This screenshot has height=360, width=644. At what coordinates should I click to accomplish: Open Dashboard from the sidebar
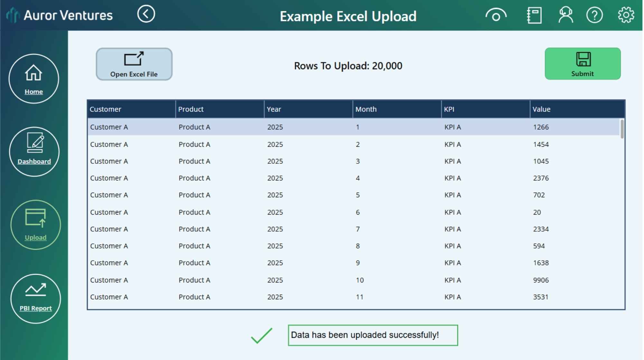coord(34,152)
